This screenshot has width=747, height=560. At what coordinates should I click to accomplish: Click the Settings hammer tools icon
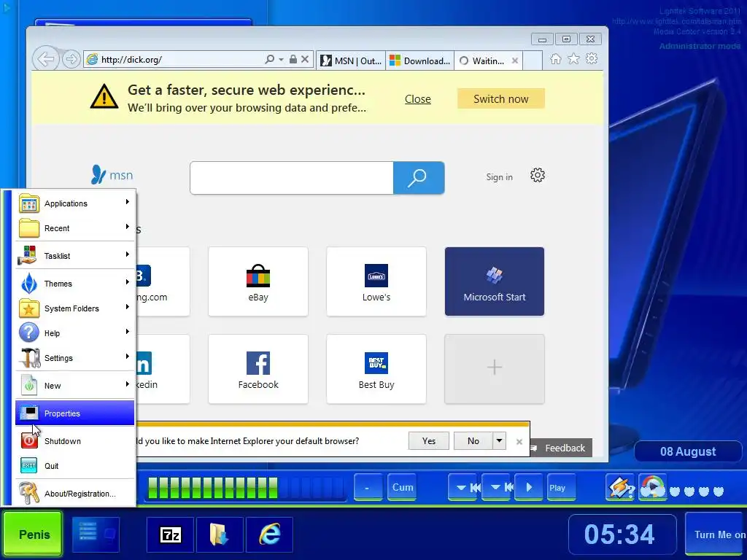tap(29, 358)
